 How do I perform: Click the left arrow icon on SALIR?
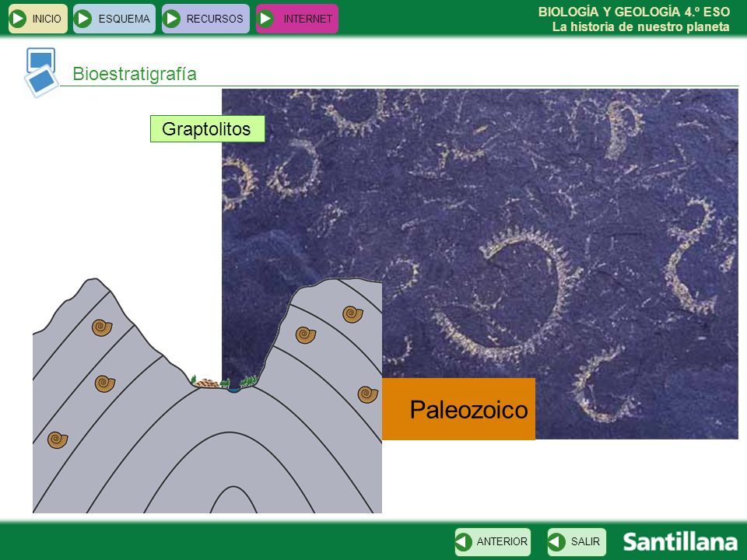point(556,542)
